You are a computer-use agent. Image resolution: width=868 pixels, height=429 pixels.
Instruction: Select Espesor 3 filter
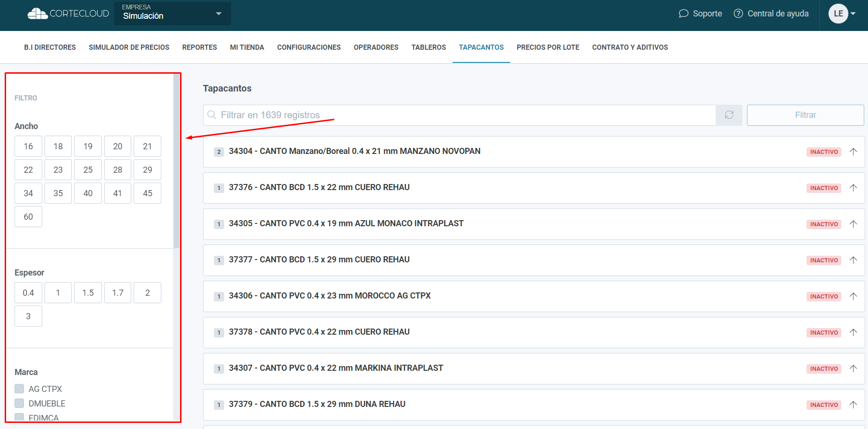(28, 316)
